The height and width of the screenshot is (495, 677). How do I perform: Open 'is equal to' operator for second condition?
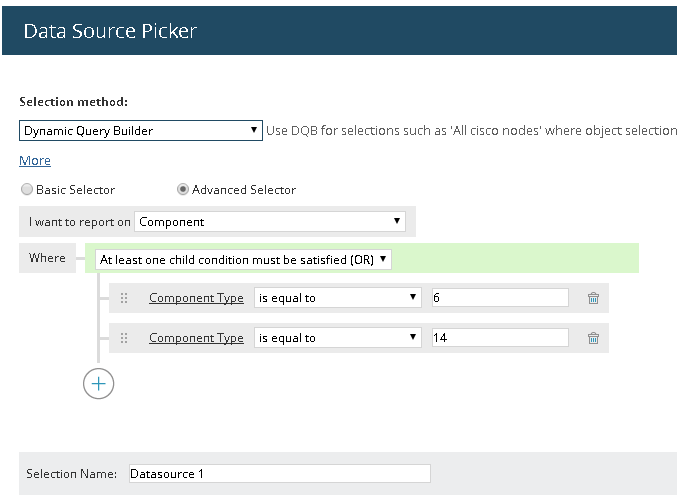tap(337, 338)
